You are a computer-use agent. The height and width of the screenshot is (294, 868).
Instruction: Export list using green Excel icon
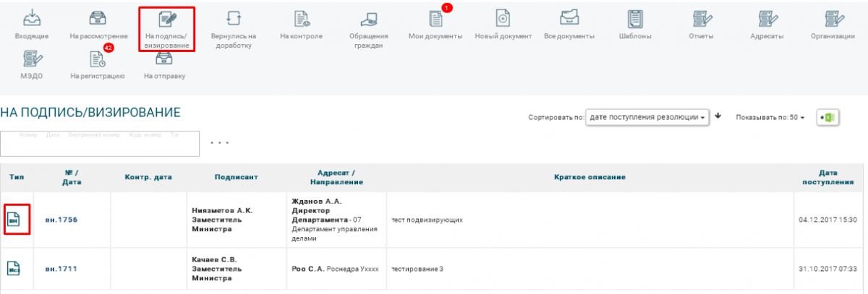pos(826,117)
